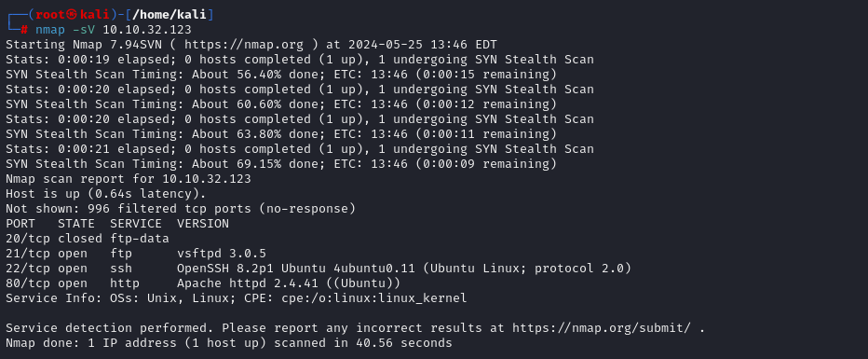Click the VERSION column header
This screenshot has width=868, height=359.
click(203, 223)
